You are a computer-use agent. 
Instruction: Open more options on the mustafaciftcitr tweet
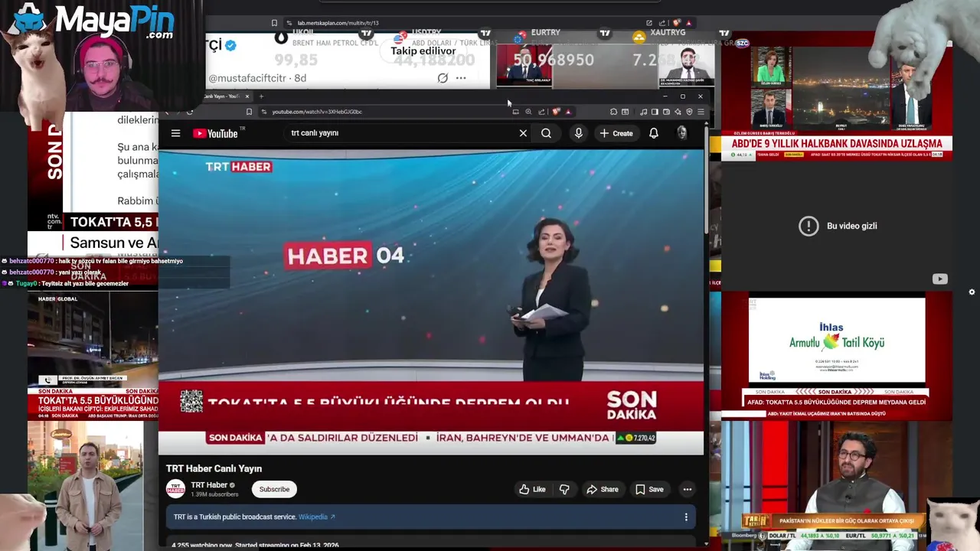461,78
